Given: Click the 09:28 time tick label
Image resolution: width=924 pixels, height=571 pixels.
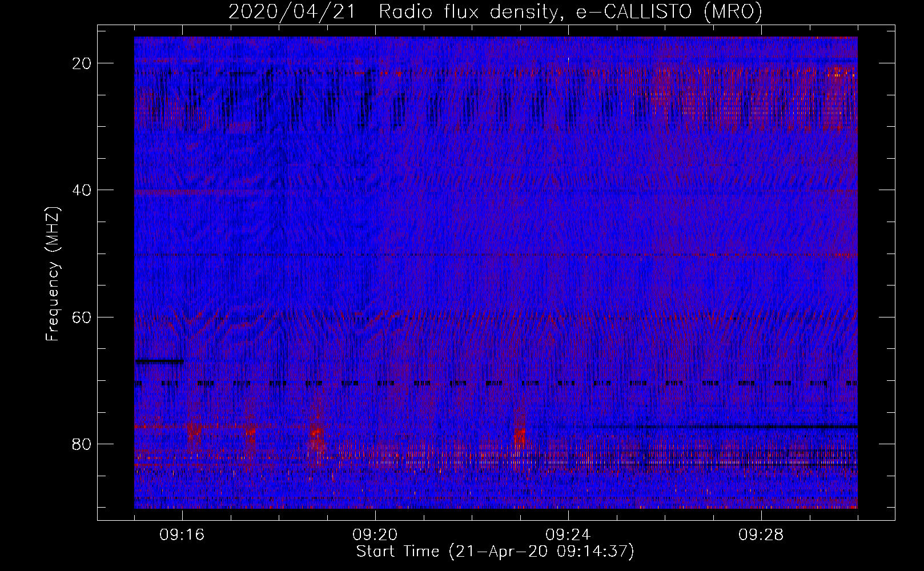Looking at the screenshot, I should coord(761,535).
